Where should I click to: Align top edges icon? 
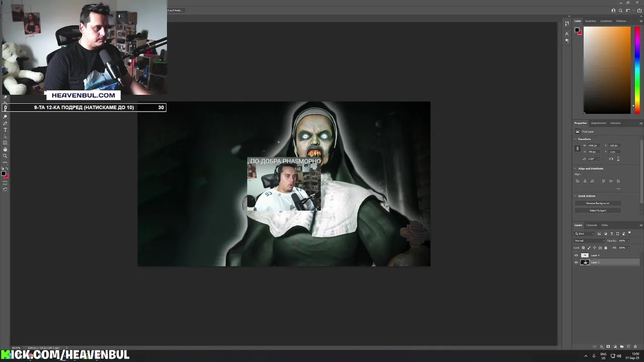[x=603, y=181]
